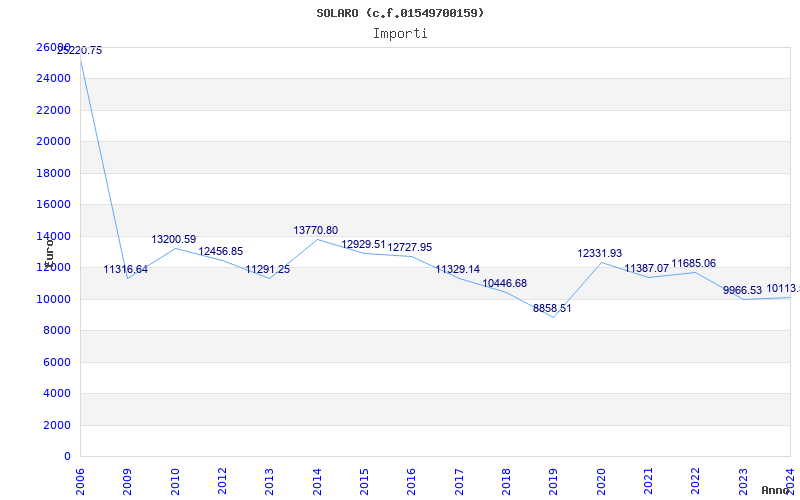The image size is (800, 500).
Task: Select the 10000 y-axis value
Action: [53, 299]
